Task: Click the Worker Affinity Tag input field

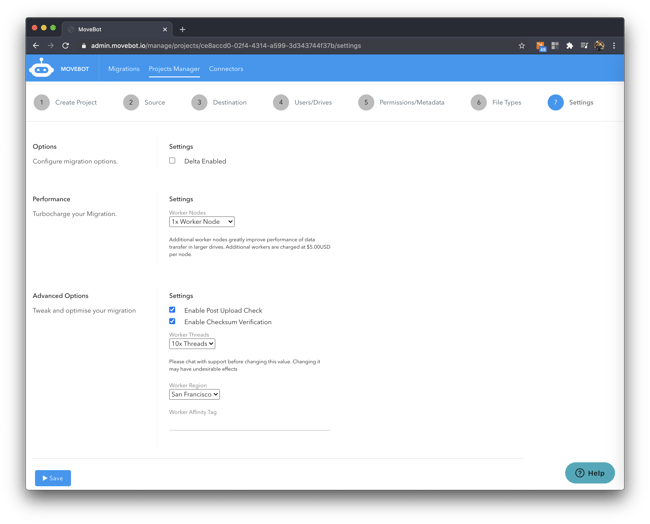Action: 249,424
